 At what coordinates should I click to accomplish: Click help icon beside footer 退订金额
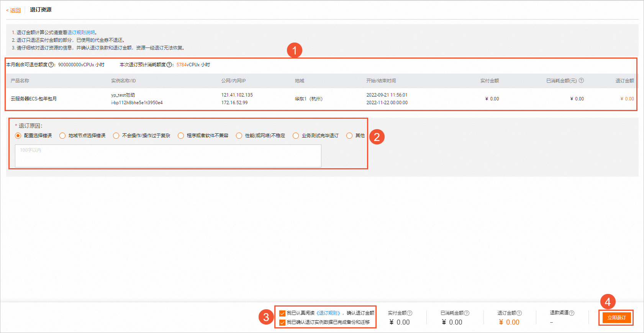[x=519, y=313]
